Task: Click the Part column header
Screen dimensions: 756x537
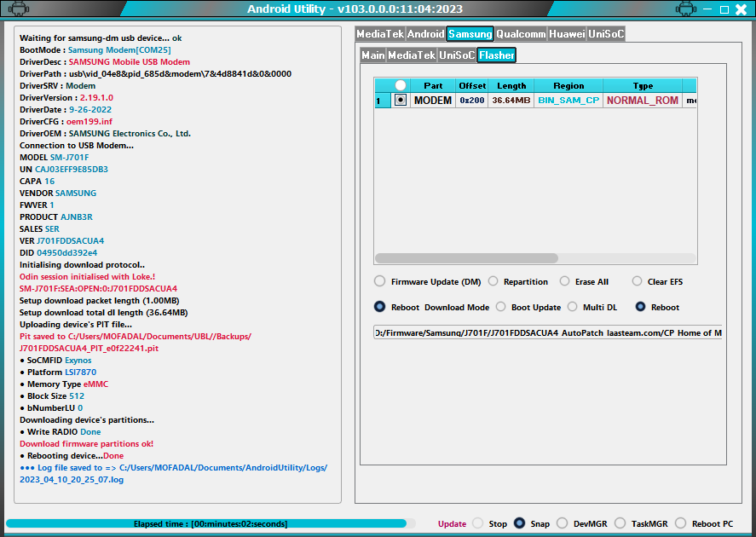Action: coord(433,85)
